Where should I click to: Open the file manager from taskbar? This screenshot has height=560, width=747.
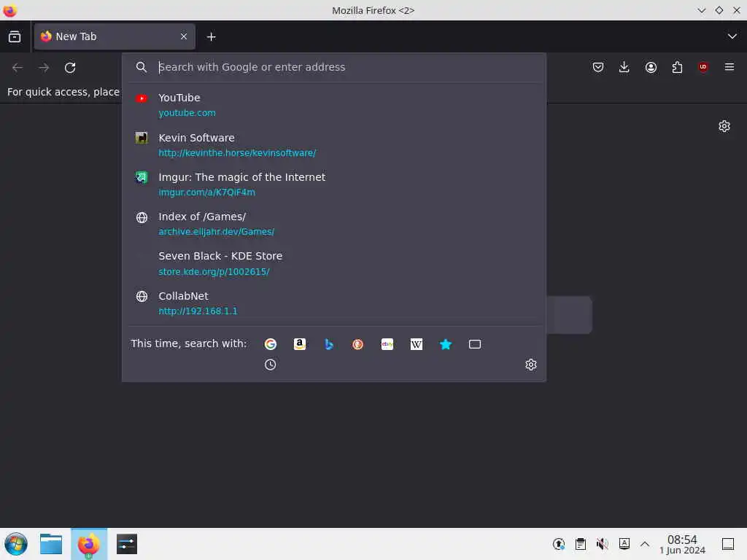(51, 544)
